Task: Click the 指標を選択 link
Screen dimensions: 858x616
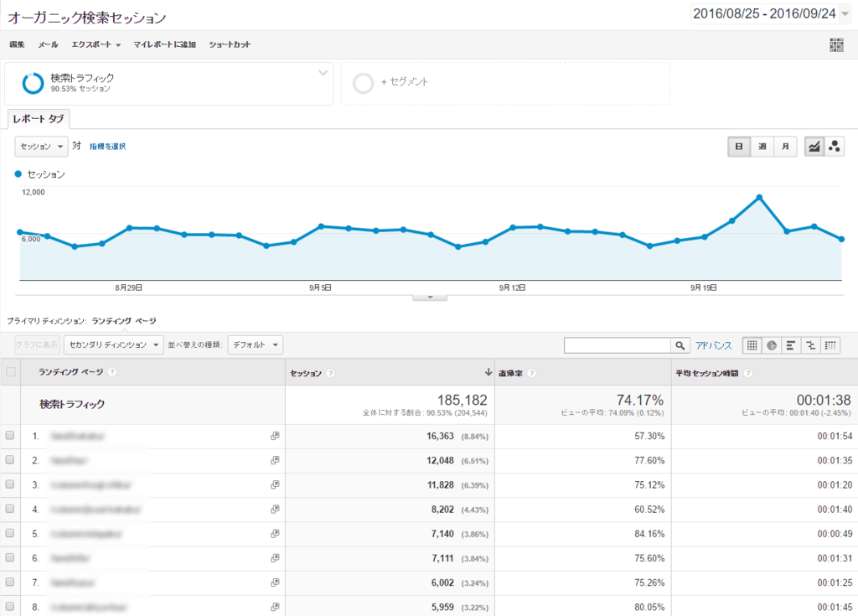Action: pos(108,146)
